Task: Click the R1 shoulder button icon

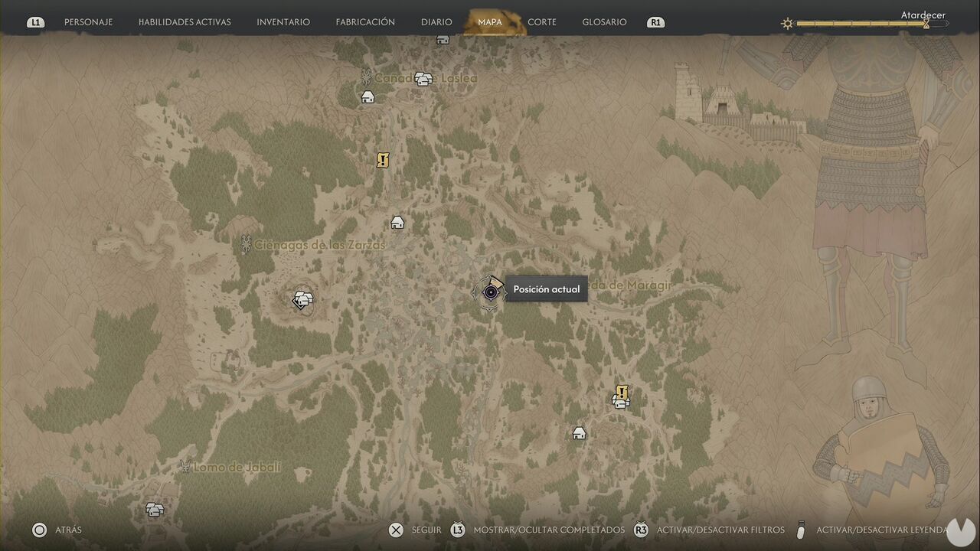Action: [x=655, y=23]
